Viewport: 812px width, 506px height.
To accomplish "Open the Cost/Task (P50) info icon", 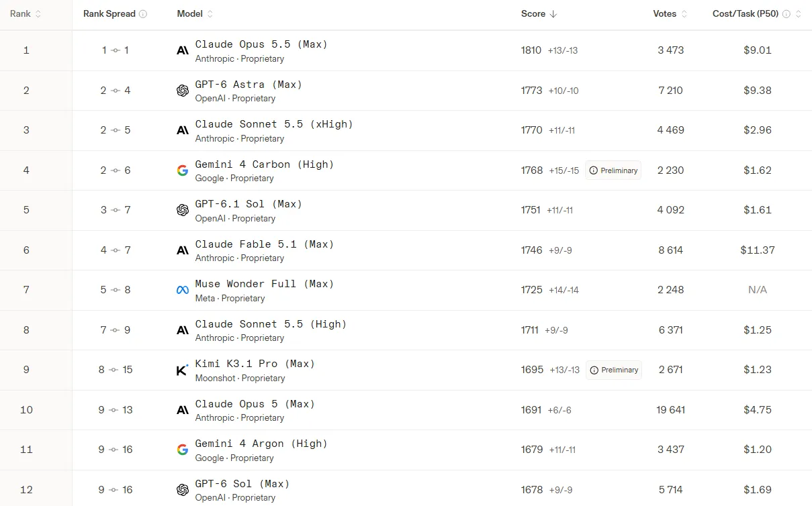I will (x=786, y=14).
